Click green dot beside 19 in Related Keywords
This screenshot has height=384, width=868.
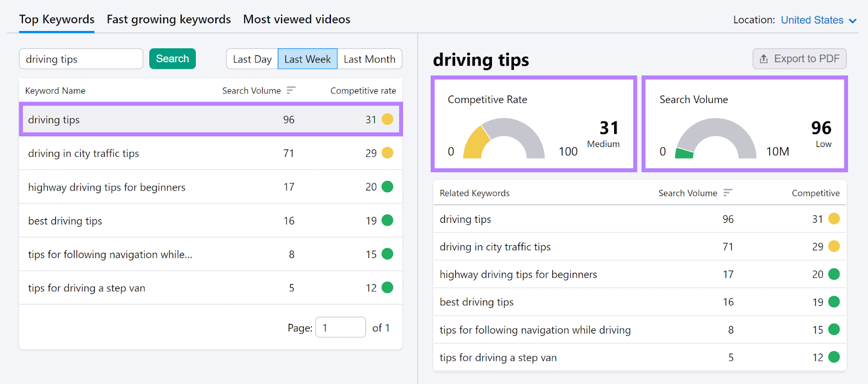coord(834,302)
